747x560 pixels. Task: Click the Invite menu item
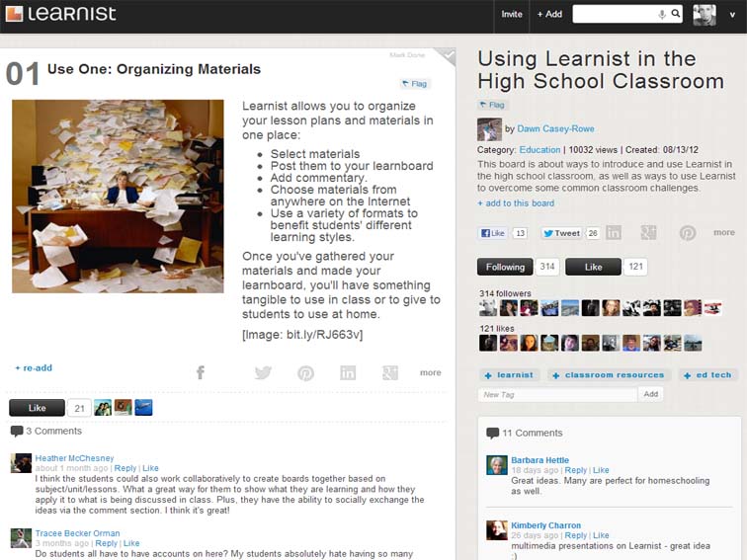point(512,14)
